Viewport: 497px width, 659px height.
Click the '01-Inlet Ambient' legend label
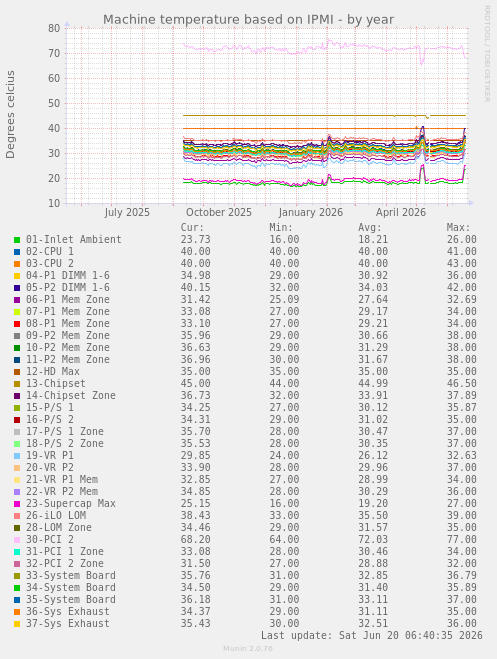click(74, 240)
